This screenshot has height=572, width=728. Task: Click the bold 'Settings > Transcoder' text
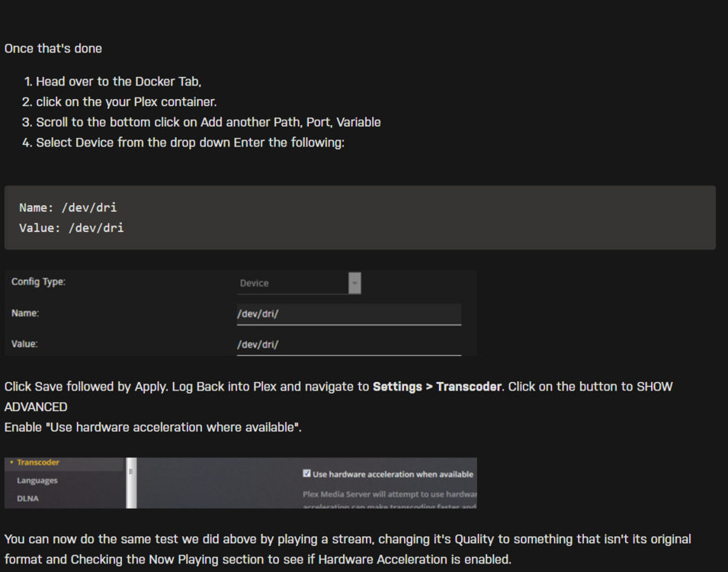point(437,387)
